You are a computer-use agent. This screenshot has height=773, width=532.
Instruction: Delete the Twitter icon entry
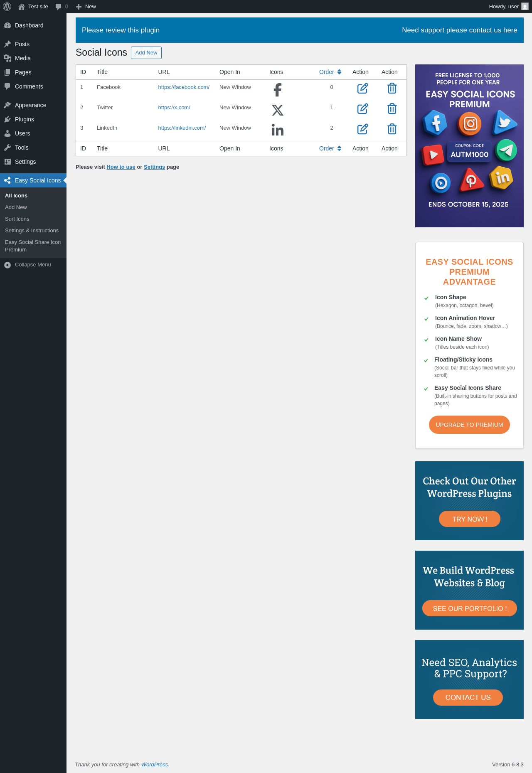tap(392, 109)
